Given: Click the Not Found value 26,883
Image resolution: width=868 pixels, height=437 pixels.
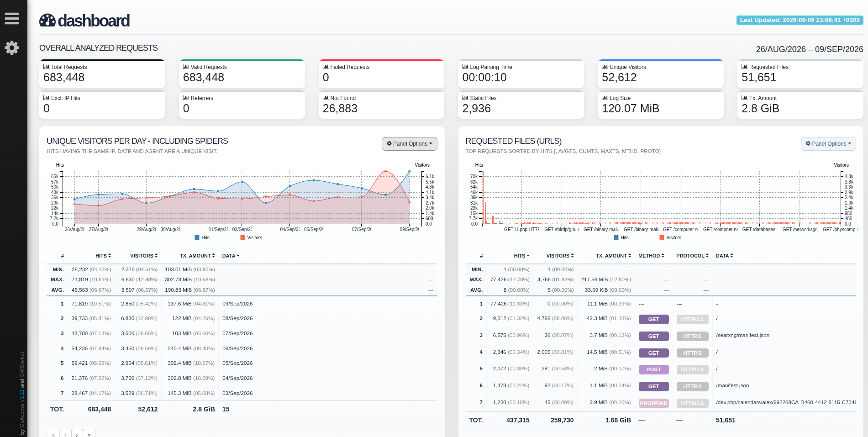Looking at the screenshot, I should [340, 109].
